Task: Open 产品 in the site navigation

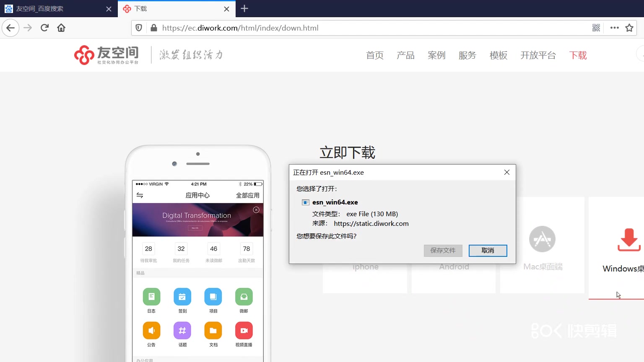Action: (x=405, y=55)
